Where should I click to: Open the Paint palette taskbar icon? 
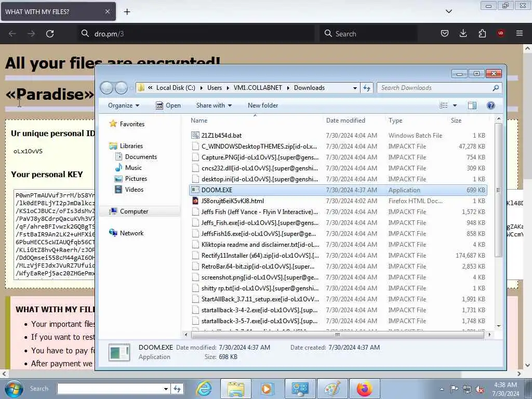point(332,389)
